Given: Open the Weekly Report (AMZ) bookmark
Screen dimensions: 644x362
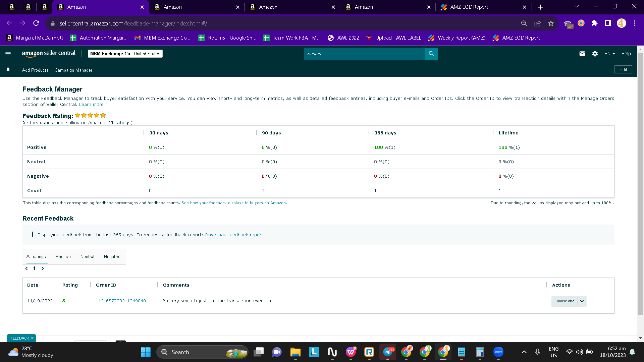Looking at the screenshot, I should pyautogui.click(x=457, y=38).
